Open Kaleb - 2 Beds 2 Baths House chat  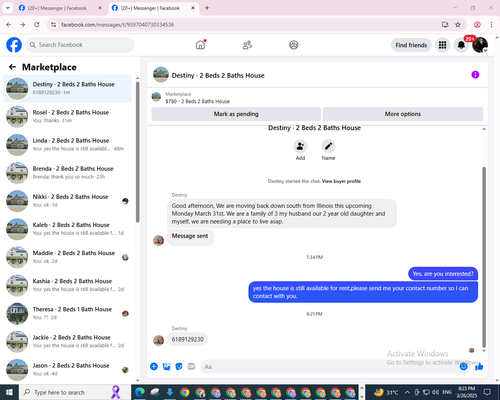pos(67,229)
